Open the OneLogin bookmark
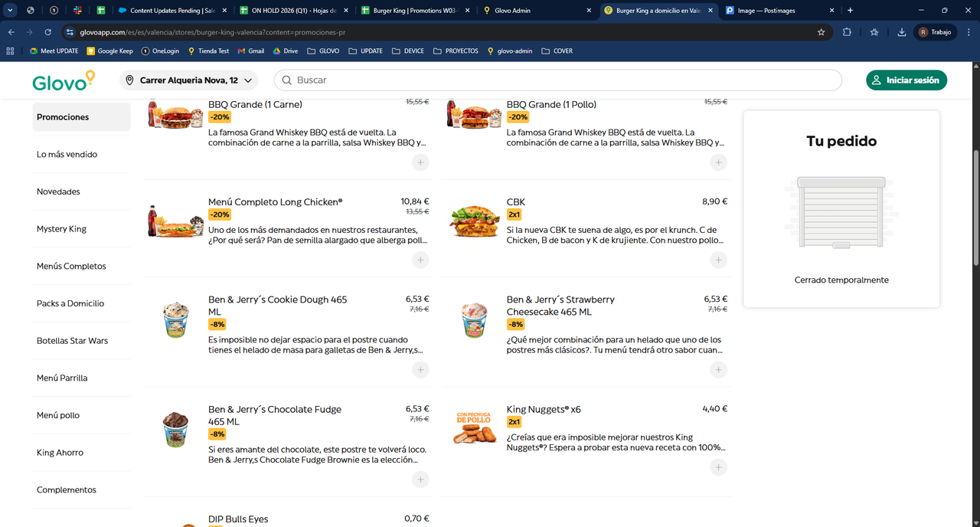The height and width of the screenshot is (527, 980). click(x=160, y=51)
